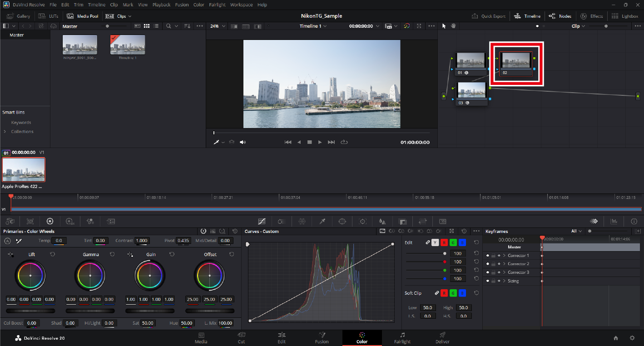Expand Corrector 1 in Keyframes panel
This screenshot has height=346, width=644.
pyautogui.click(x=504, y=256)
